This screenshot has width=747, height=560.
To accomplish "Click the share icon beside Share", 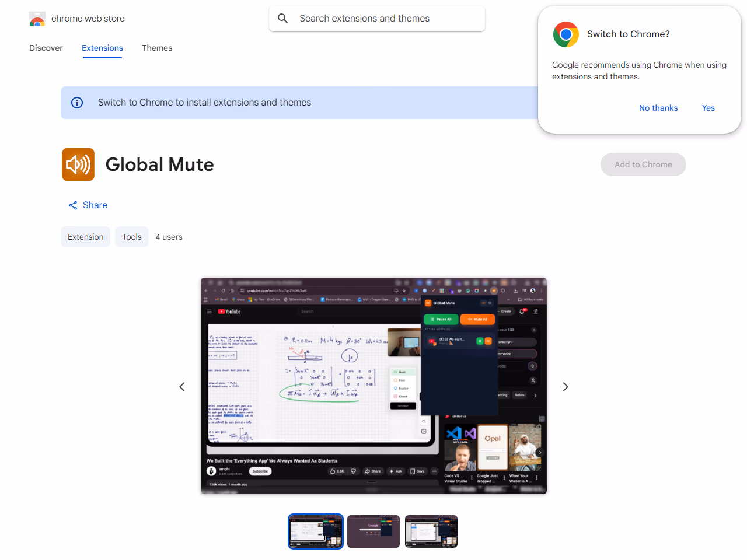I will coord(73,205).
